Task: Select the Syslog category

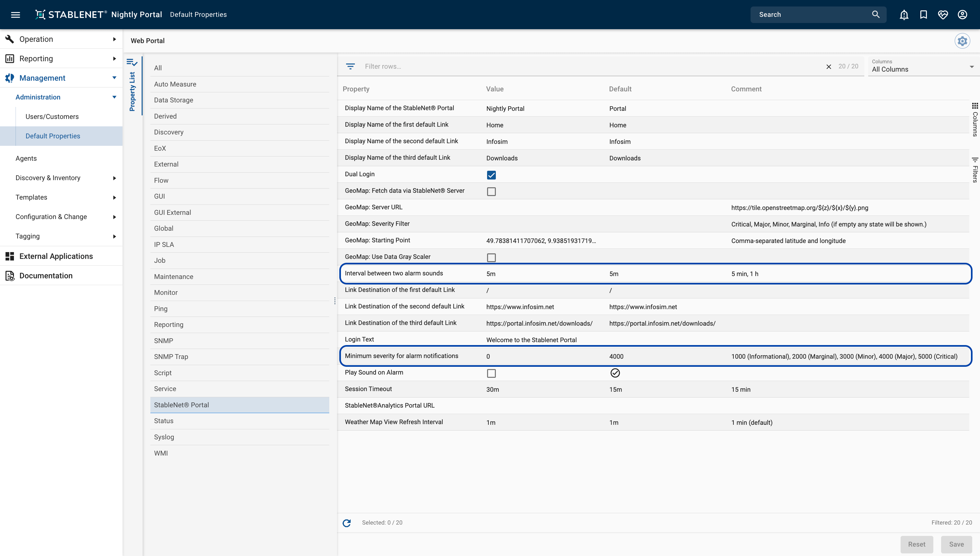Action: (239, 437)
